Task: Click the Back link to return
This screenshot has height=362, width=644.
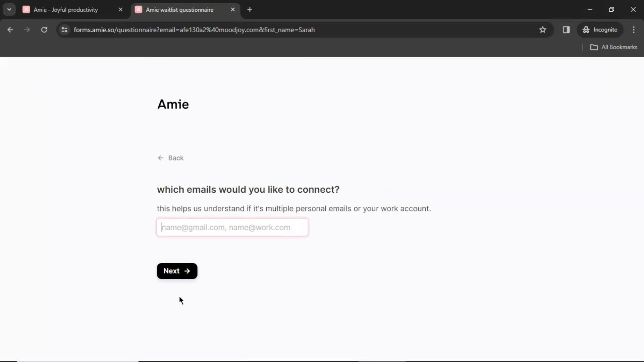Action: coord(171,158)
